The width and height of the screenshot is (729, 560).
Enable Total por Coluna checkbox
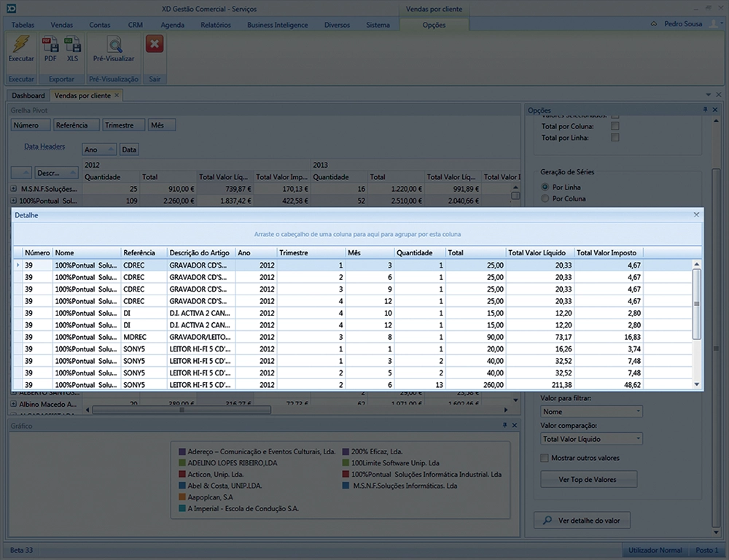[615, 126]
